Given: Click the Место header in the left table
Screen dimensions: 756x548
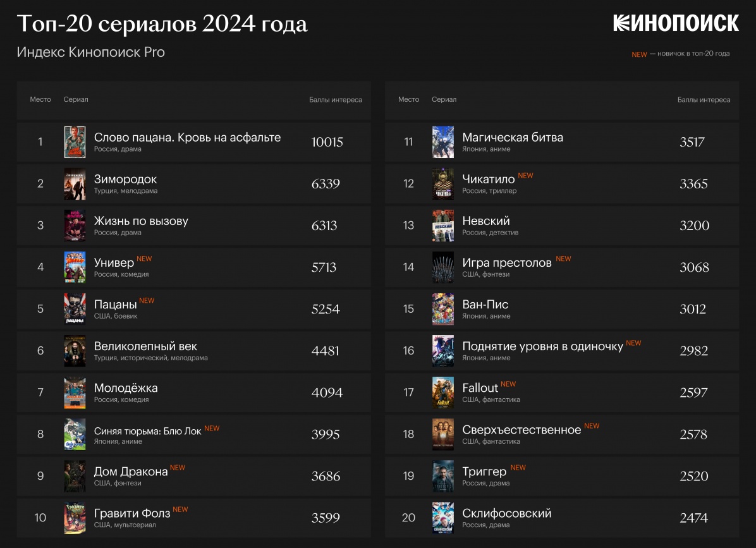Looking at the screenshot, I should [x=40, y=99].
